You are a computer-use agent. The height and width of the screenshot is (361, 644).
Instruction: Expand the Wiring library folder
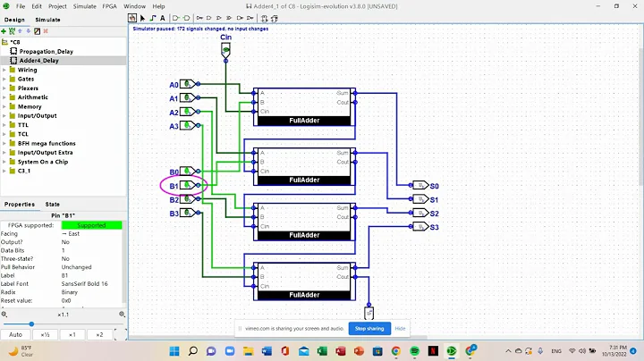click(4, 70)
